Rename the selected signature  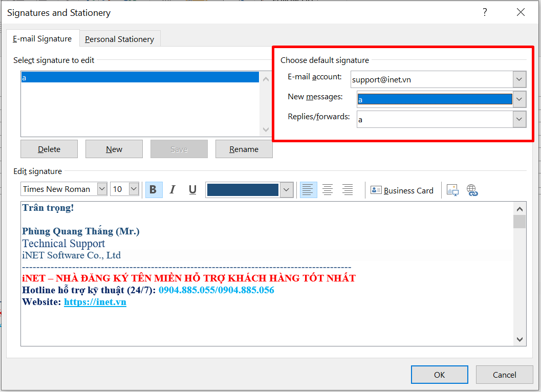point(244,149)
